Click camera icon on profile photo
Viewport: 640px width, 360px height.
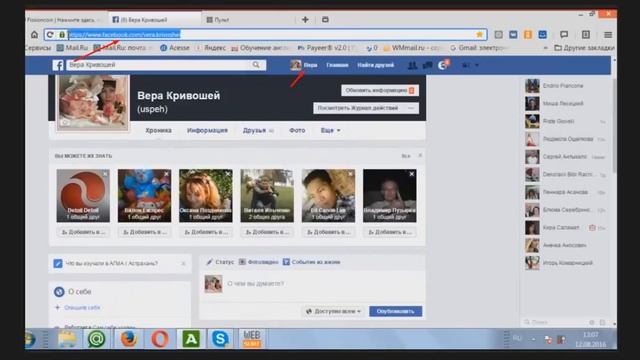[65, 122]
